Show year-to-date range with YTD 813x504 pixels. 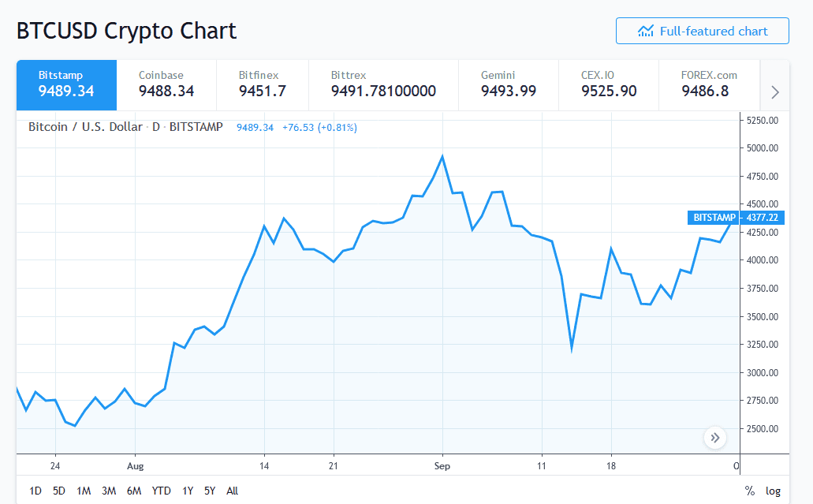click(x=162, y=491)
